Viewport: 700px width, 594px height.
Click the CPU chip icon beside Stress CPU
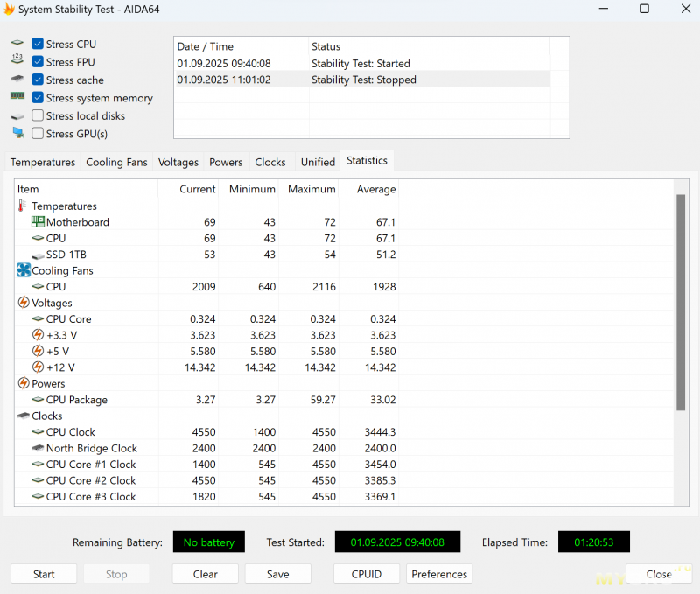click(17, 43)
